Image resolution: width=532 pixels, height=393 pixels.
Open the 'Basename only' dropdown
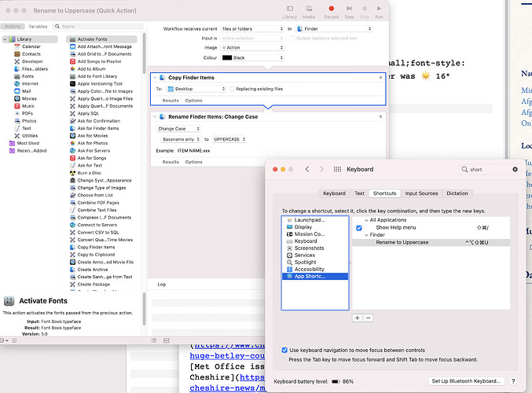(181, 139)
